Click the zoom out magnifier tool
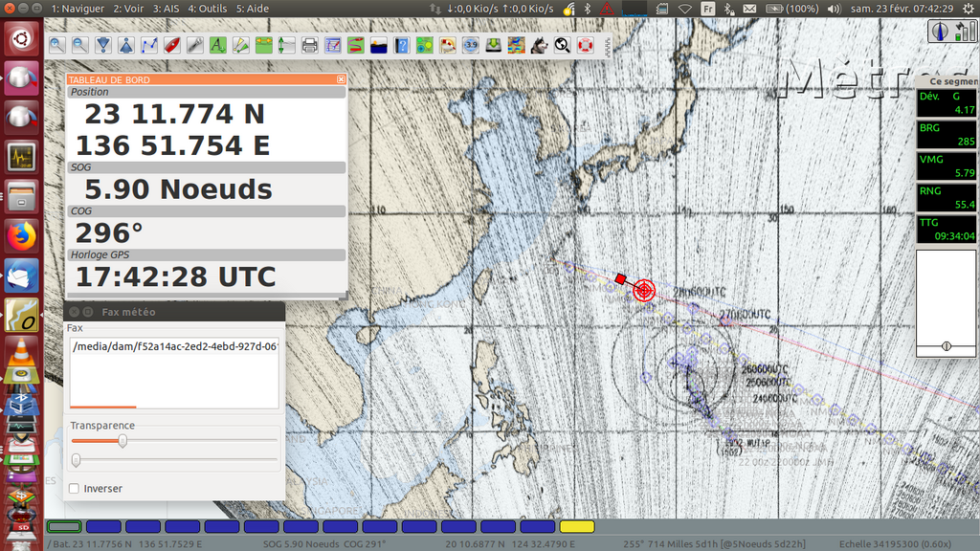The height and width of the screenshot is (551, 980). pos(79,45)
